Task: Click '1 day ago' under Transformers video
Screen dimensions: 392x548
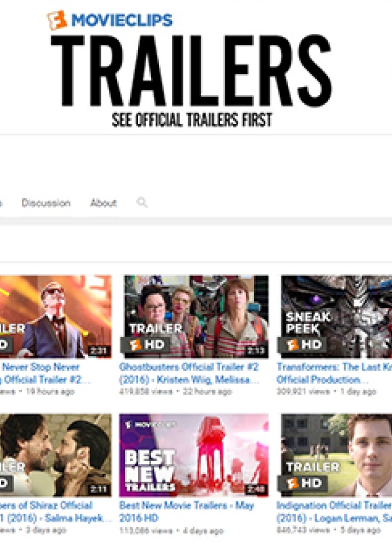Action: tap(358, 392)
